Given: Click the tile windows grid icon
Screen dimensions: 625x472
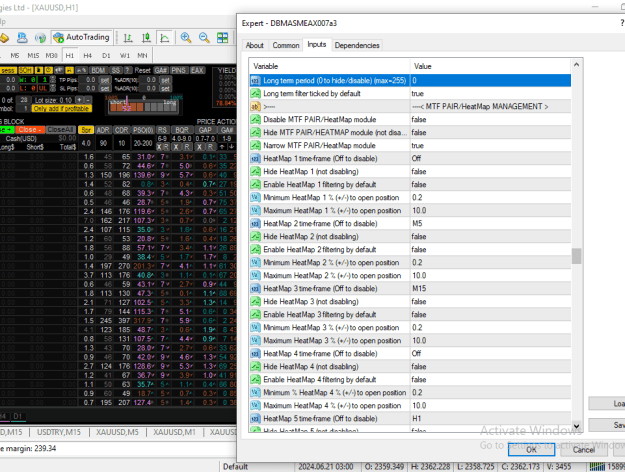Looking at the screenshot, I should 222,38.
